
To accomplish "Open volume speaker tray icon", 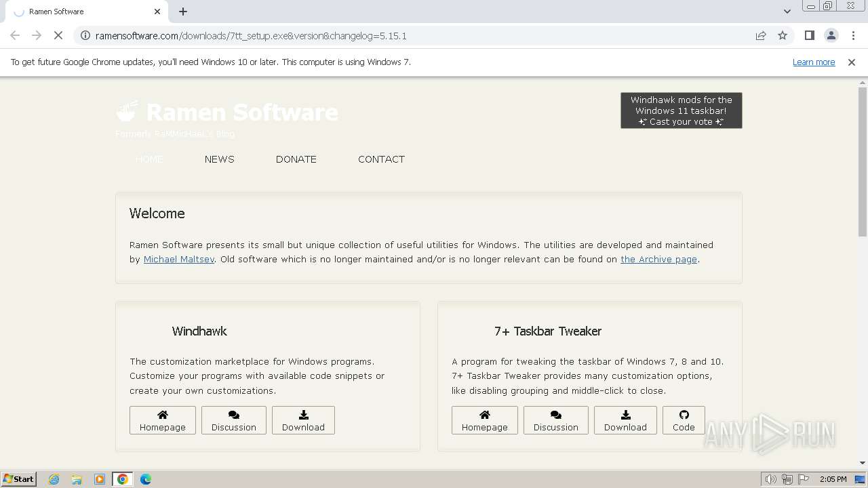I will click(x=771, y=479).
